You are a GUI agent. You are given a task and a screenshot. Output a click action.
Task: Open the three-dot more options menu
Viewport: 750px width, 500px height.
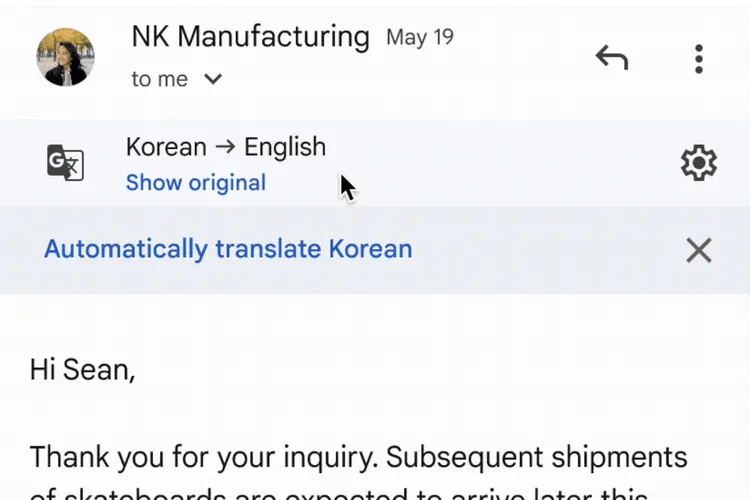pos(699,58)
